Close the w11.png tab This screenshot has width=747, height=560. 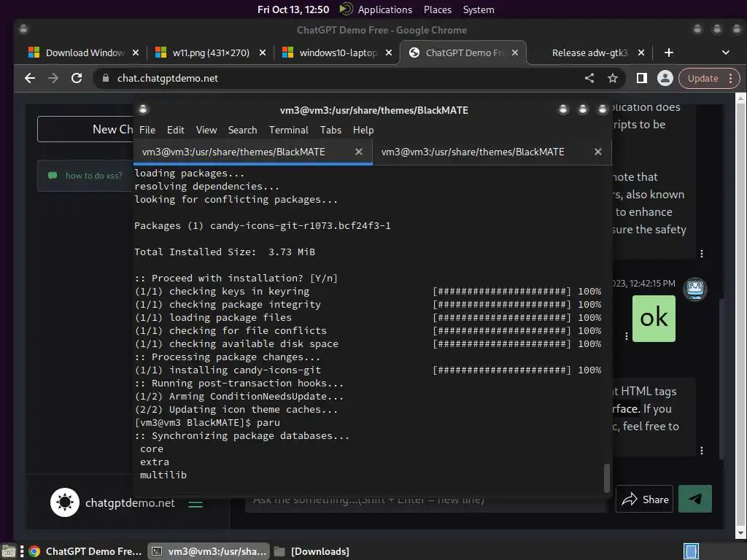[263, 52]
